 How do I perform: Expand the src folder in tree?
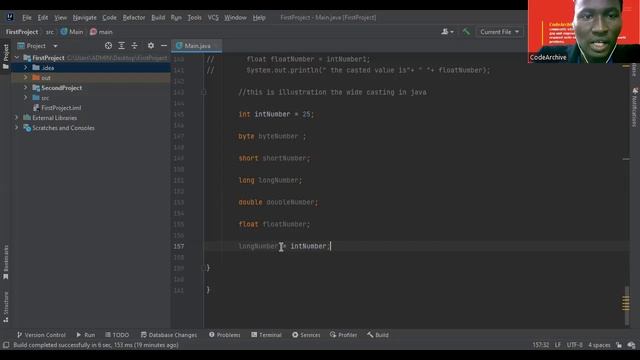pyautogui.click(x=25, y=98)
